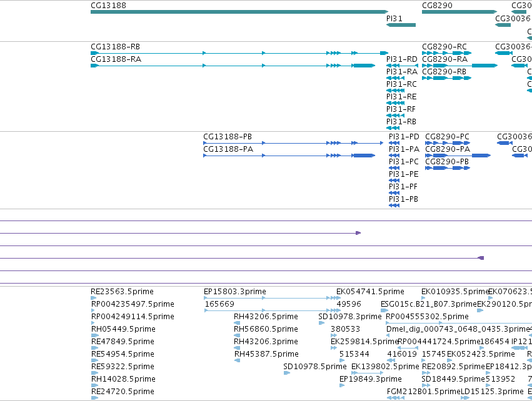Select the RH05449.5prime EST
The height and width of the screenshot is (401, 532).
pos(94,335)
